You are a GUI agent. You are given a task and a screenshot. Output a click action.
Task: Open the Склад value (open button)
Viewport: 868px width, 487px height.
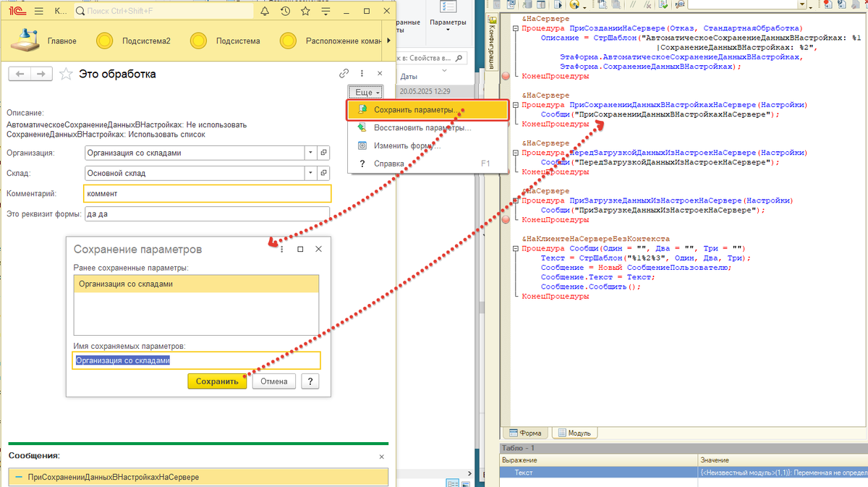(x=323, y=173)
